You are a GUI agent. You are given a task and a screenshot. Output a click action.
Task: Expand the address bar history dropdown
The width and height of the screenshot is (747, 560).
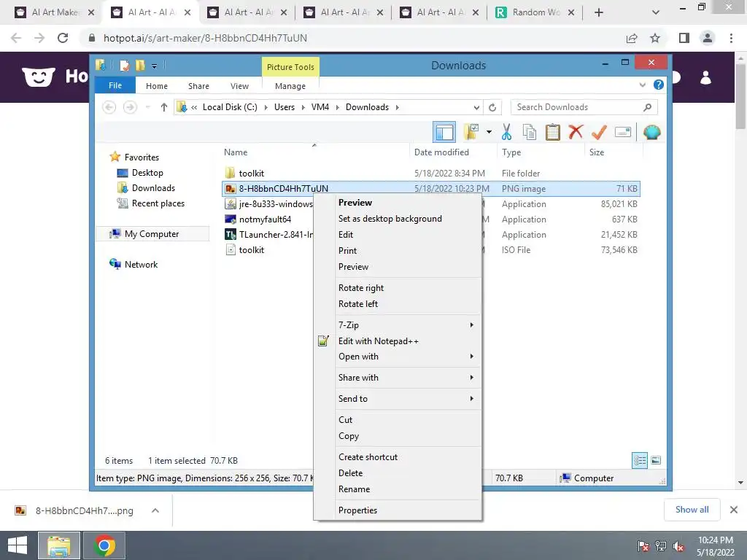[x=476, y=107]
